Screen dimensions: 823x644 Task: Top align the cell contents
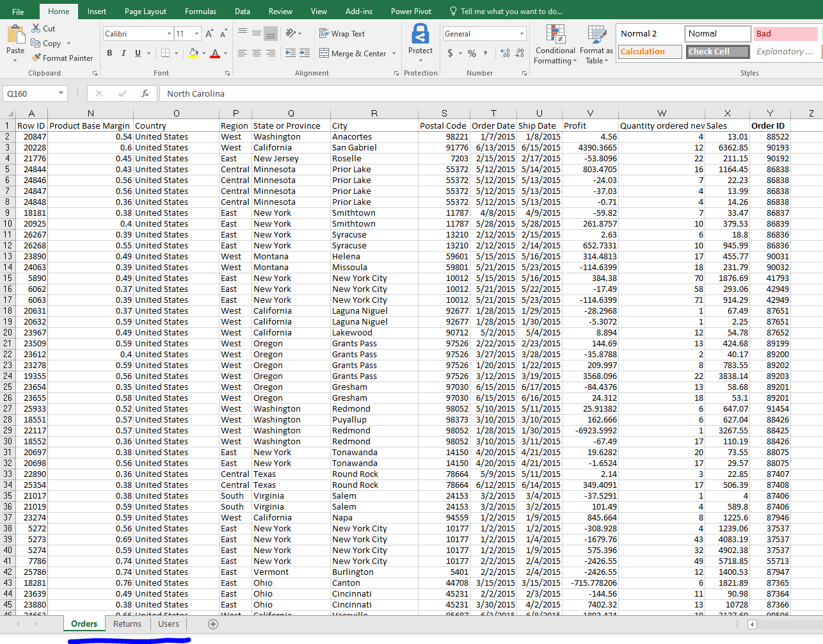click(243, 33)
